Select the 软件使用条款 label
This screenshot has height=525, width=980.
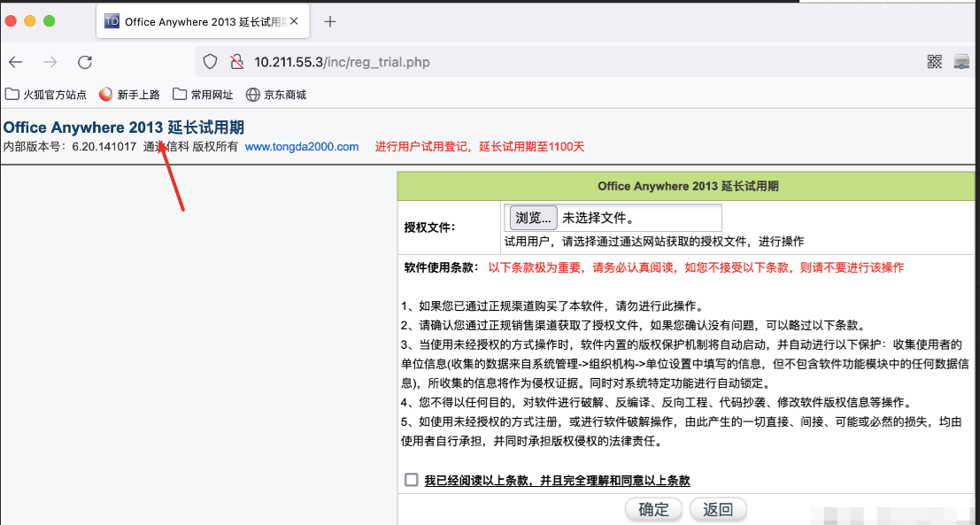click(x=441, y=267)
